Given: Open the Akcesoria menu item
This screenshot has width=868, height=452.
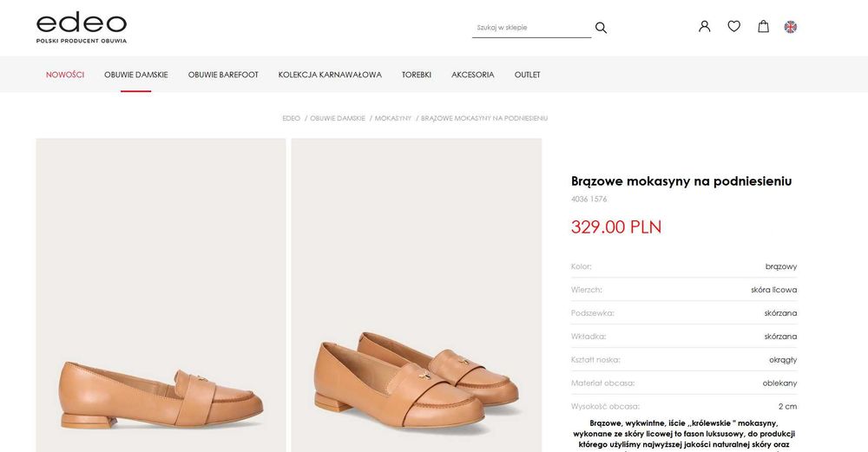Looking at the screenshot, I should click(473, 75).
